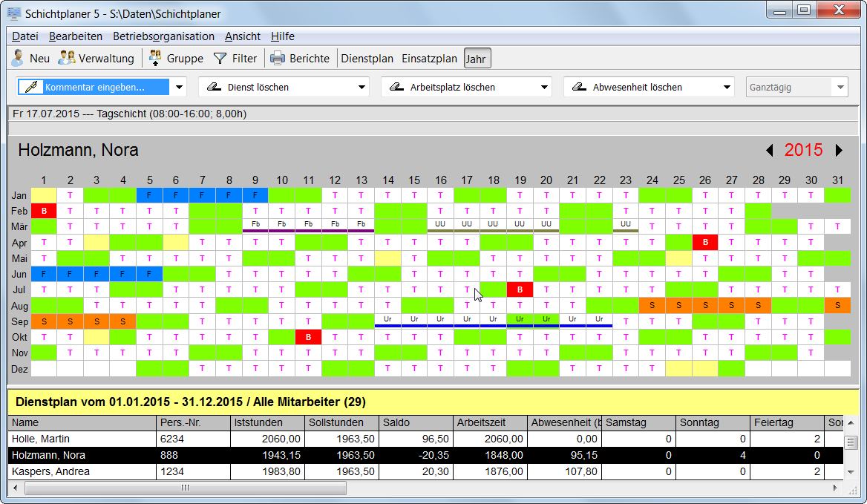Sort table by Saldo column header
867x504 pixels.
click(416, 423)
